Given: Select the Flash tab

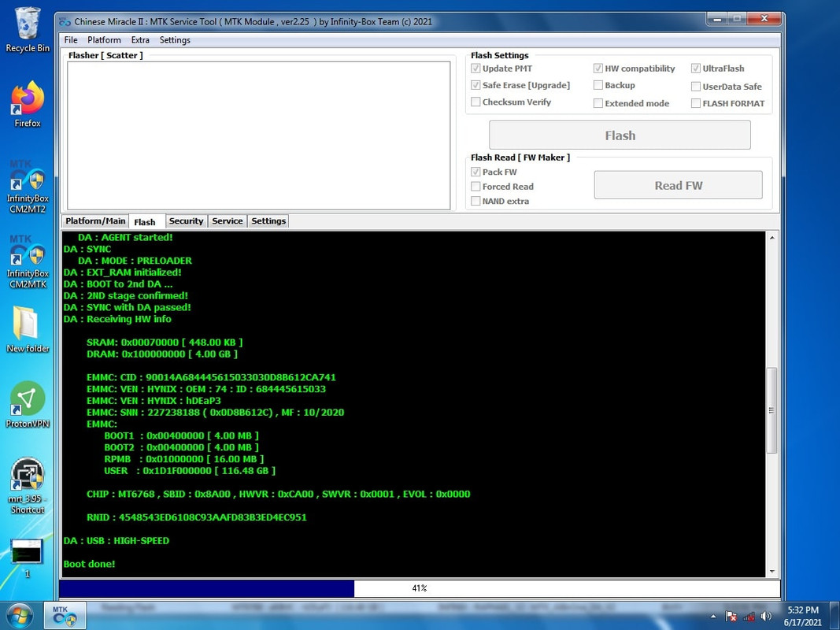Looking at the screenshot, I should click(145, 221).
